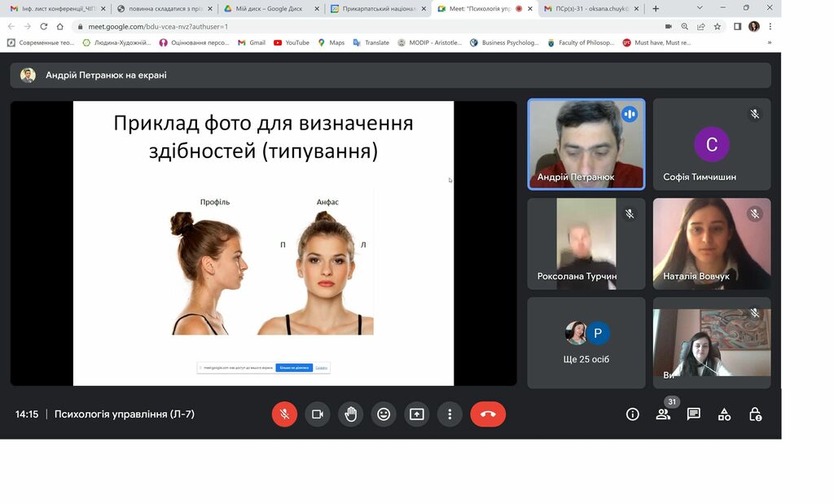This screenshot has width=834, height=504.
Task: Open the chat with everyone panel
Action: point(693,414)
